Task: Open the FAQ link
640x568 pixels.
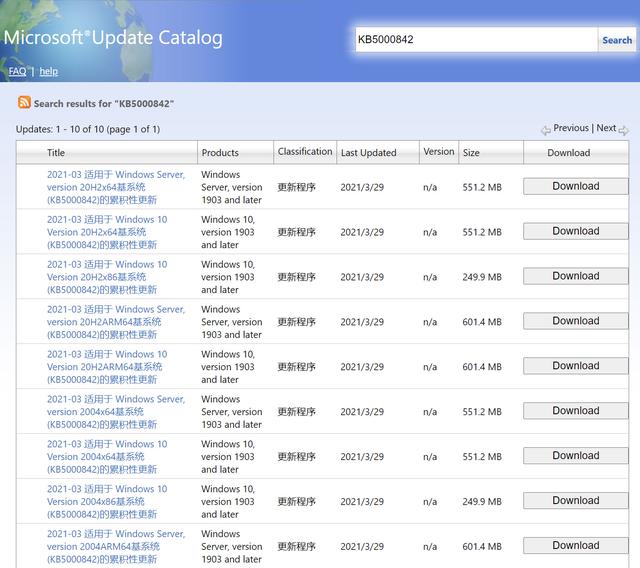Action: coord(17,71)
